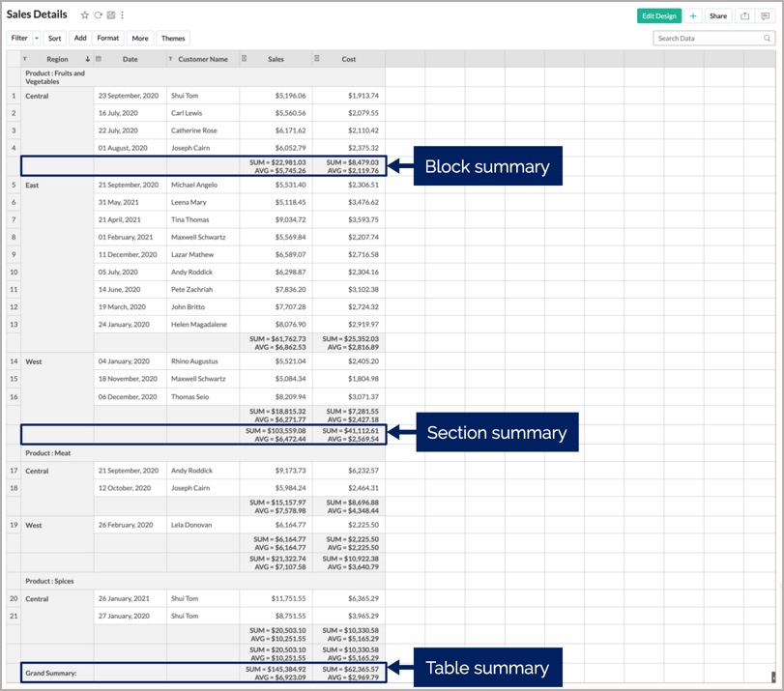This screenshot has height=691, width=784.
Task: Open the Themes menu
Action: pos(173,38)
